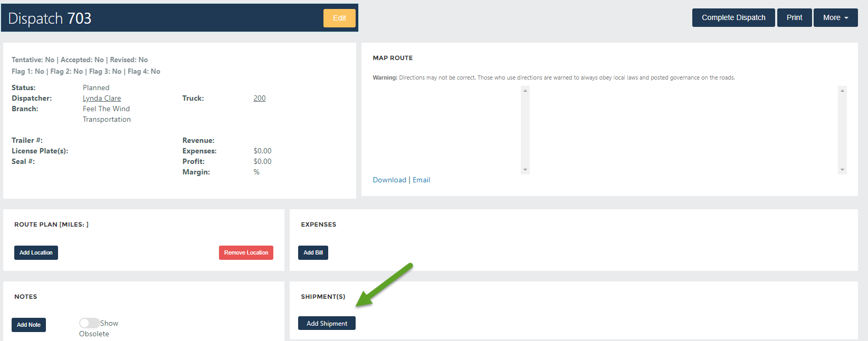
Task: Click the directions panel scroll-down arrow
Action: (x=525, y=170)
